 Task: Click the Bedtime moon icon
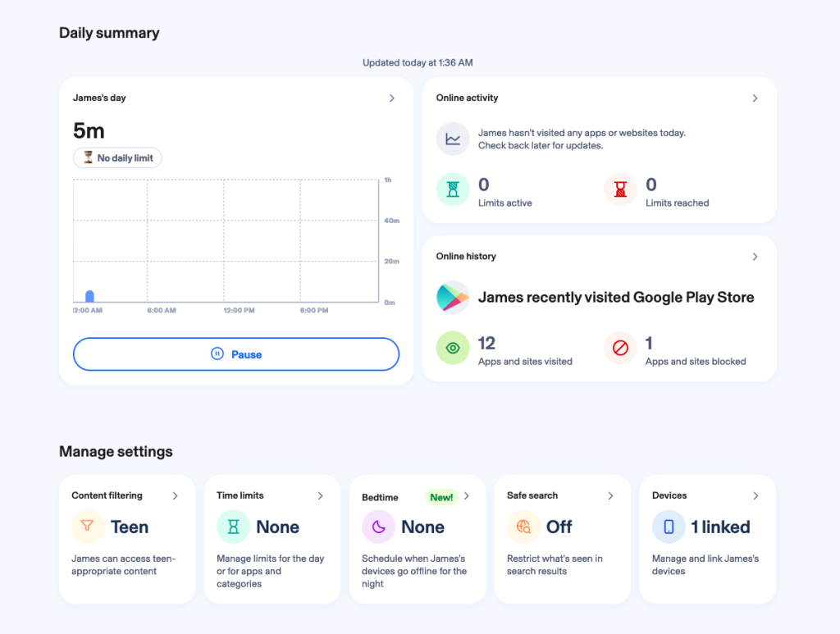tap(378, 527)
